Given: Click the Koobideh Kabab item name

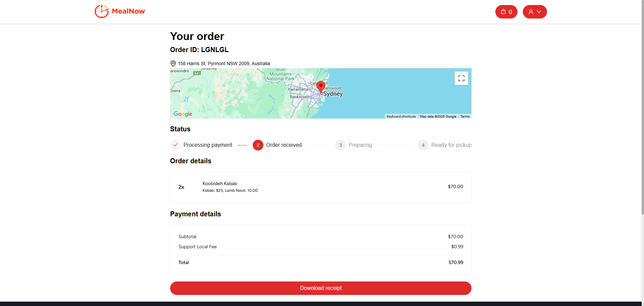Looking at the screenshot, I should coord(219,183).
